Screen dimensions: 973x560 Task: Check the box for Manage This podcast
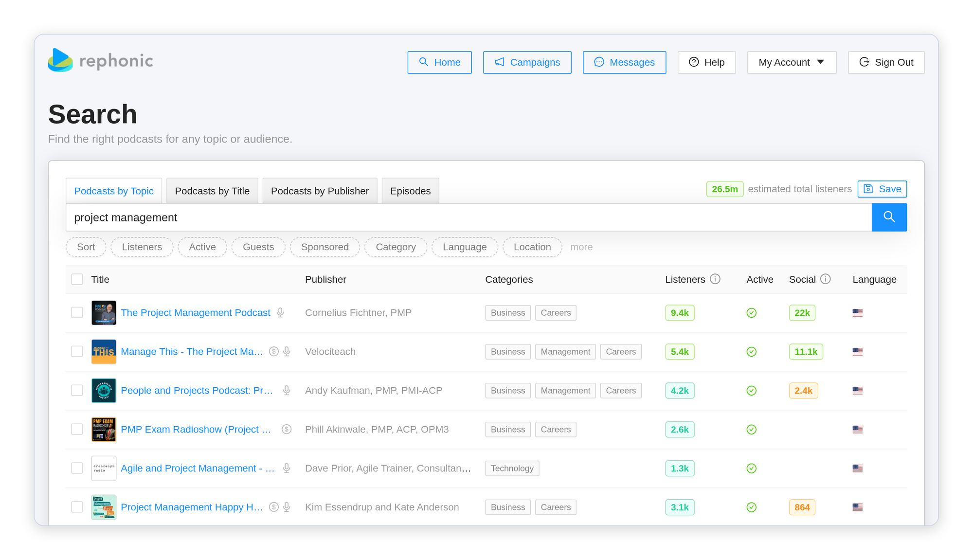pyautogui.click(x=77, y=351)
